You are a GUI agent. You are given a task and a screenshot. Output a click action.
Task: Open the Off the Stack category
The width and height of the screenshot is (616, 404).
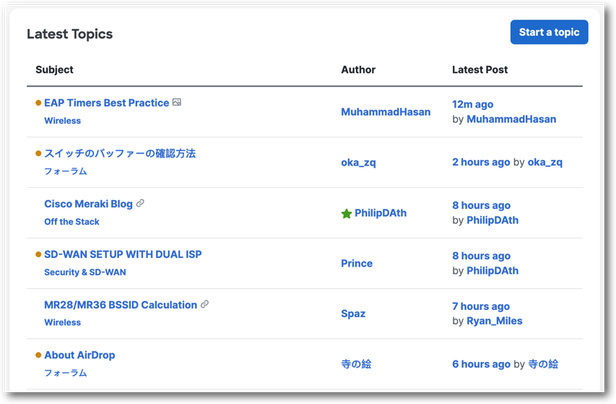72,221
